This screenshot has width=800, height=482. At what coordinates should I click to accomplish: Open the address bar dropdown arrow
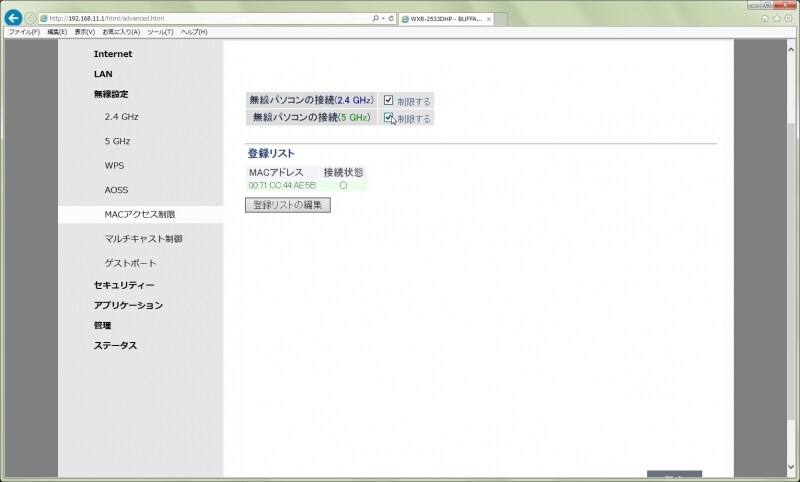[x=383, y=19]
